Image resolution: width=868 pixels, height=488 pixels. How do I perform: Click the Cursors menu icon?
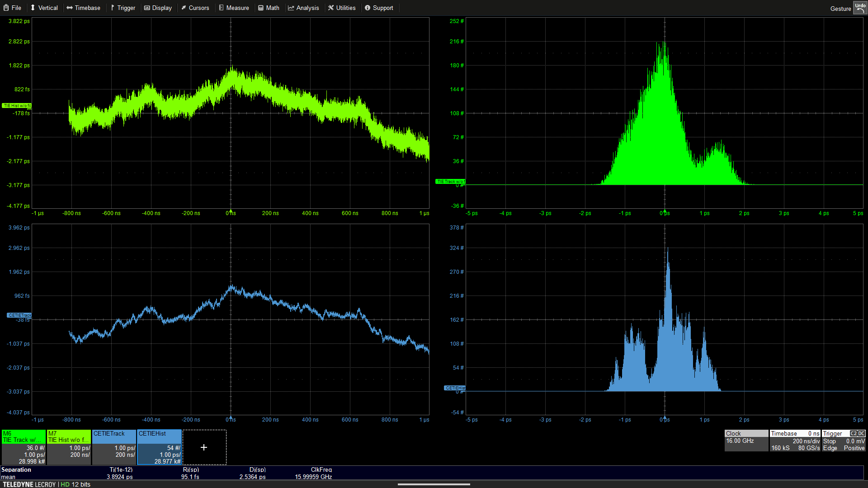(x=184, y=8)
